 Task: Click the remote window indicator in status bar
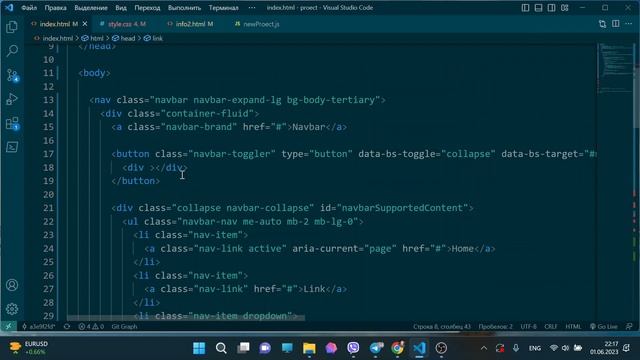[8, 327]
